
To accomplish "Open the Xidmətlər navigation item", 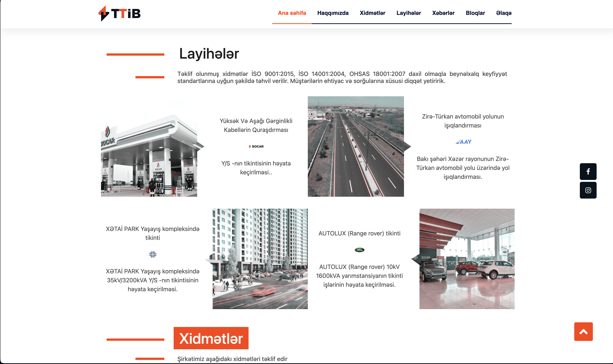I will coord(372,13).
